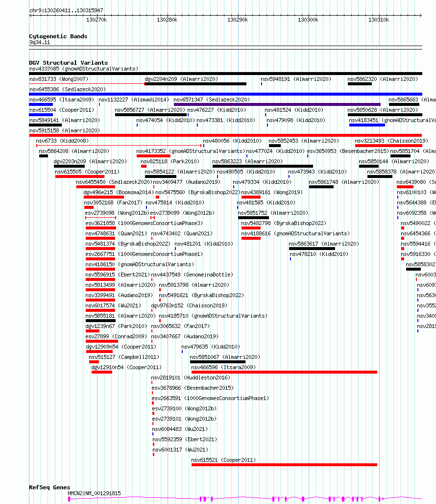
Task: Click nsv479098 (Kidd2010) label
Action: pyautogui.click(x=296, y=120)
